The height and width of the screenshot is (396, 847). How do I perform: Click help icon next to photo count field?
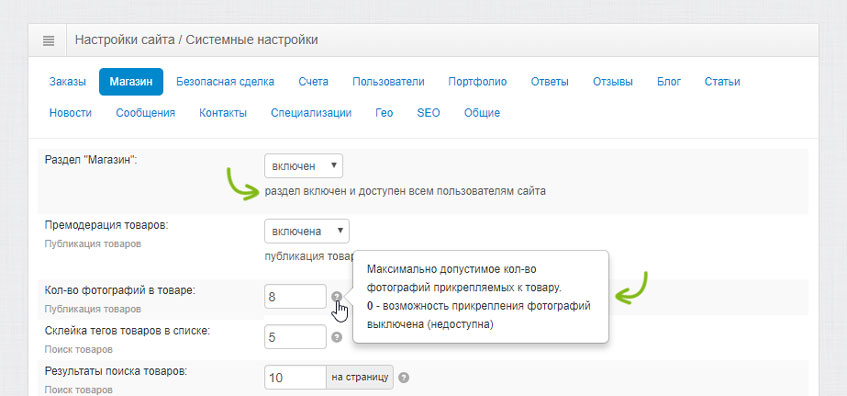coord(337,297)
